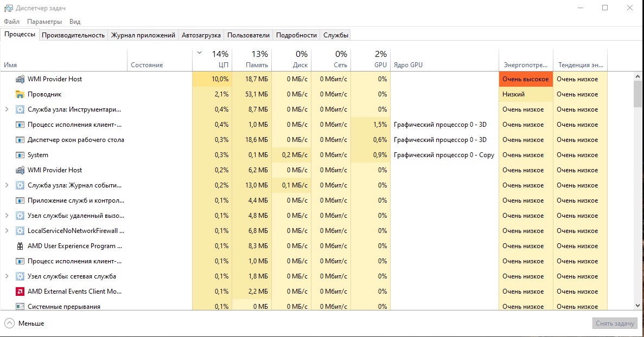This screenshot has width=644, height=337.
Task: Open the Автозагрузка tab
Action: click(x=201, y=35)
